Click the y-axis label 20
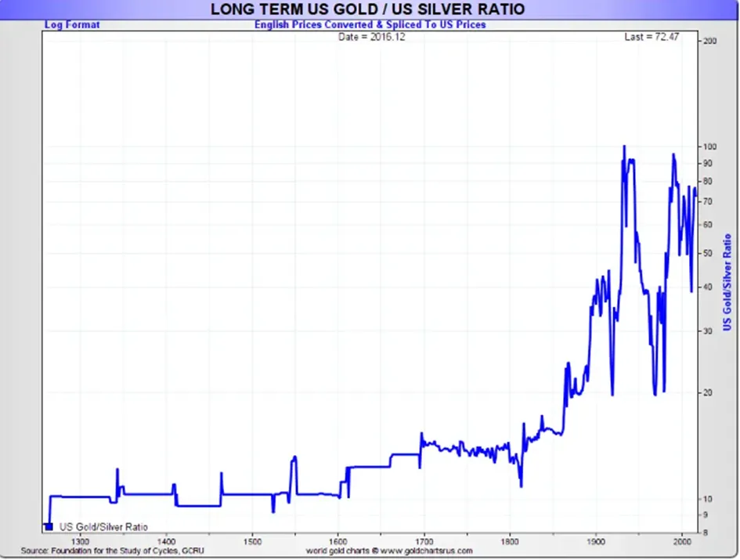This screenshot has height=560, width=740. [708, 393]
